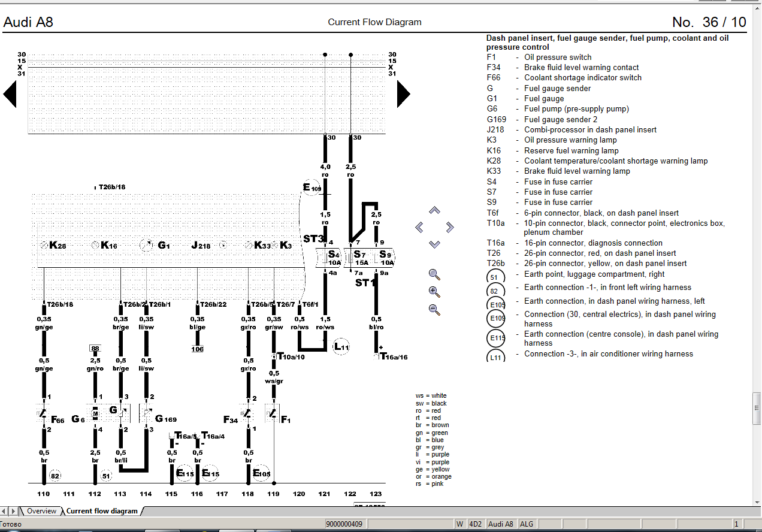Click the "Audi A8" status bar field

(x=501, y=524)
